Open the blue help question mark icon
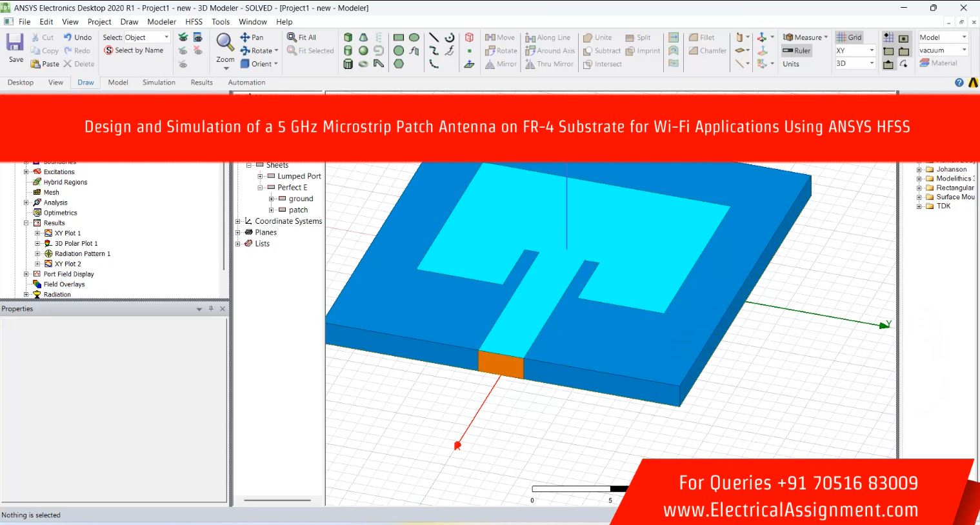The height and width of the screenshot is (525, 980). pos(959,83)
